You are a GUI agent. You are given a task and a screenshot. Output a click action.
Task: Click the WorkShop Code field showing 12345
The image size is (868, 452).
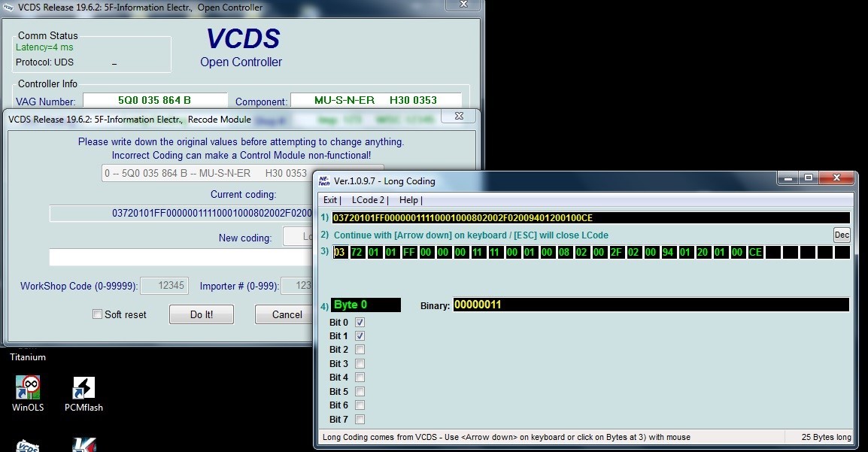point(165,286)
